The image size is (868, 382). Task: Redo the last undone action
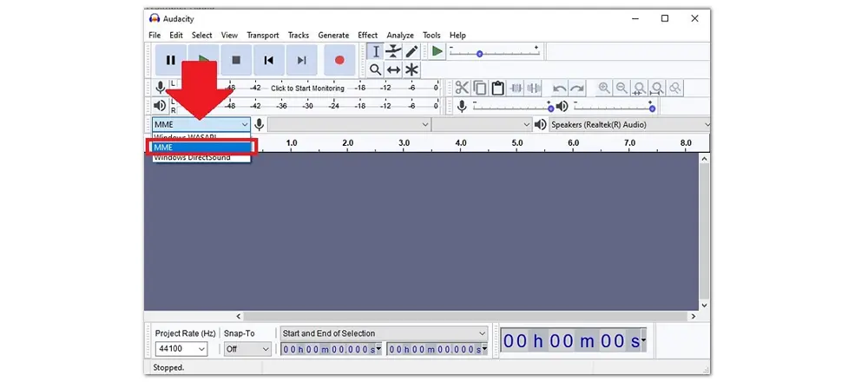tap(577, 88)
